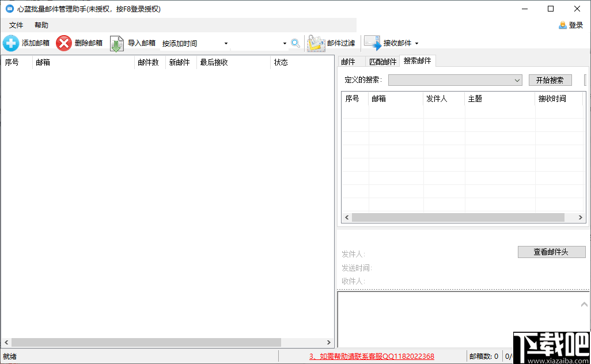Image resolution: width=591 pixels, height=364 pixels.
Task: Open the search keyword dropdown arrow
Action: (284, 43)
